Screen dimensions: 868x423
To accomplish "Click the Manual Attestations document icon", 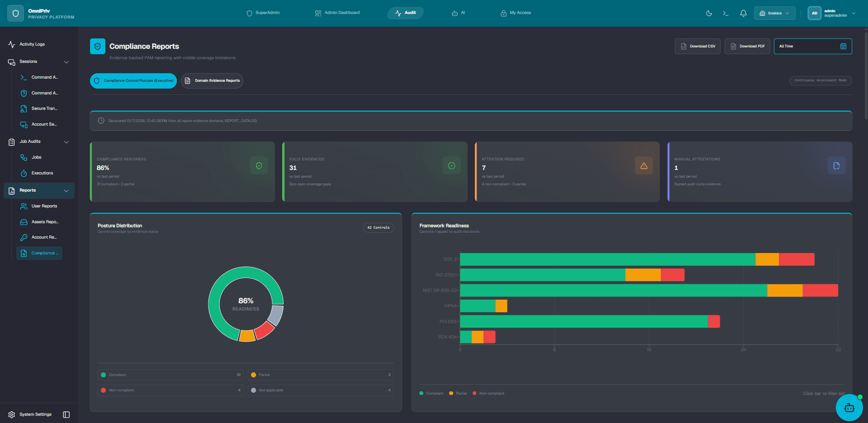I will point(836,166).
